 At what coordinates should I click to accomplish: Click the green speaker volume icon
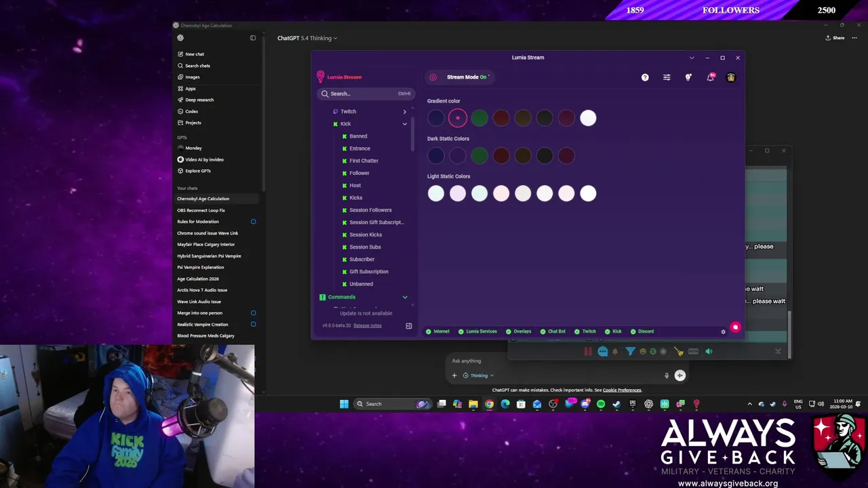pyautogui.click(x=709, y=351)
